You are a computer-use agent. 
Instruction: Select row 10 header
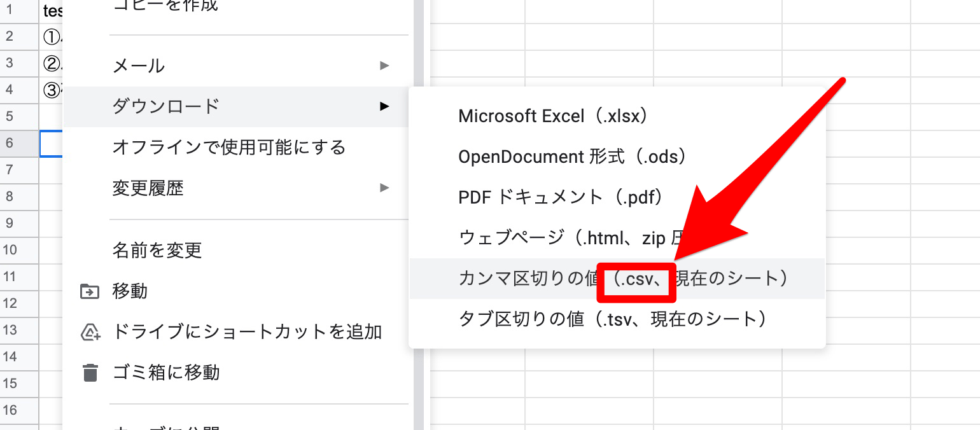[10, 250]
